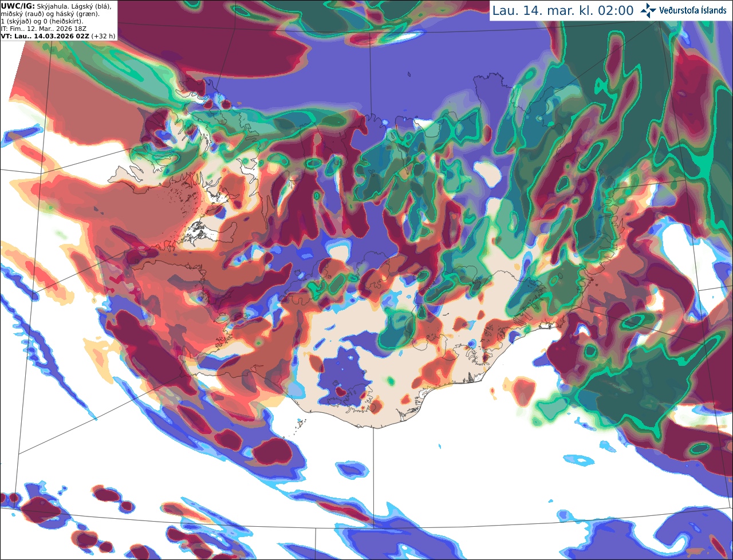Click the 'VT: Lau.. 14.03.2026 02Z' valid time

click(45, 36)
